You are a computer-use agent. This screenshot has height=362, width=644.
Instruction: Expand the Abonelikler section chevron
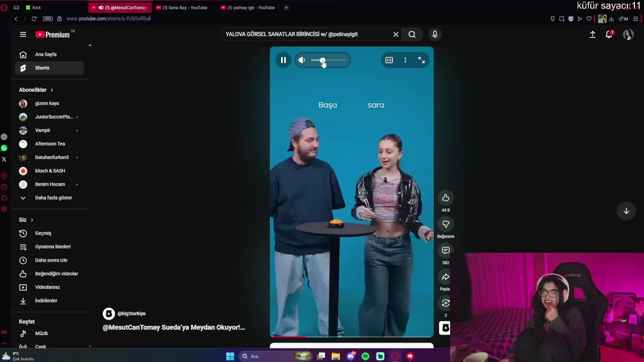coord(52,90)
